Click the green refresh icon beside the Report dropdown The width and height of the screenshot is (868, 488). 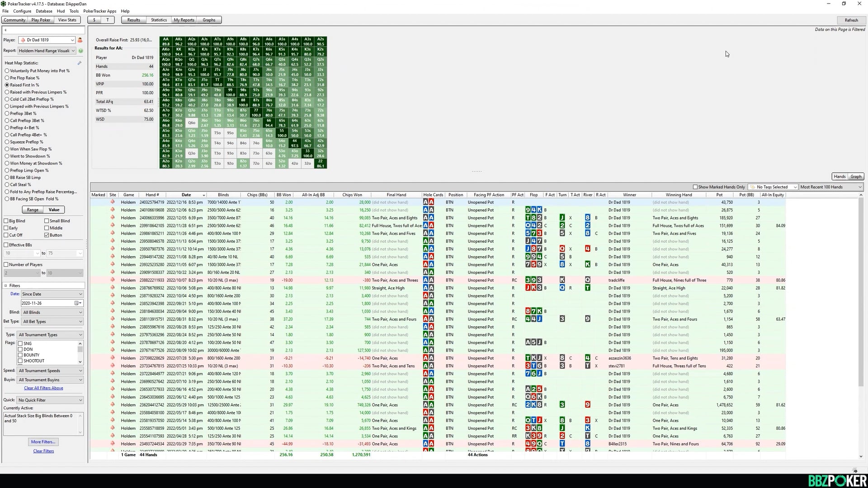tap(80, 51)
